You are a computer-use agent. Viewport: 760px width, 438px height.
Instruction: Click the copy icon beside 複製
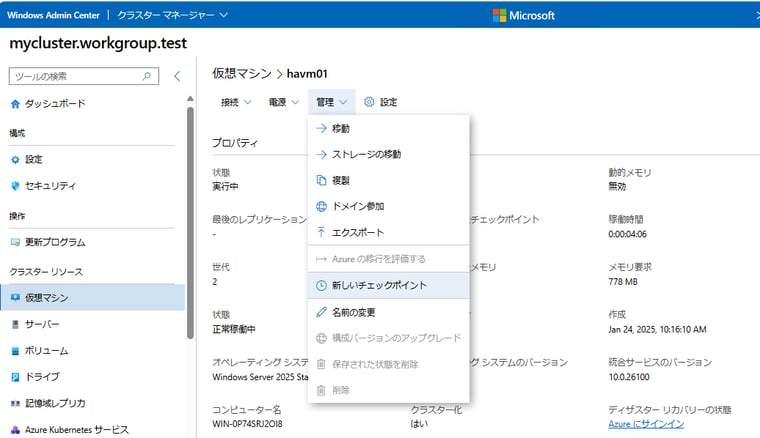coord(321,180)
